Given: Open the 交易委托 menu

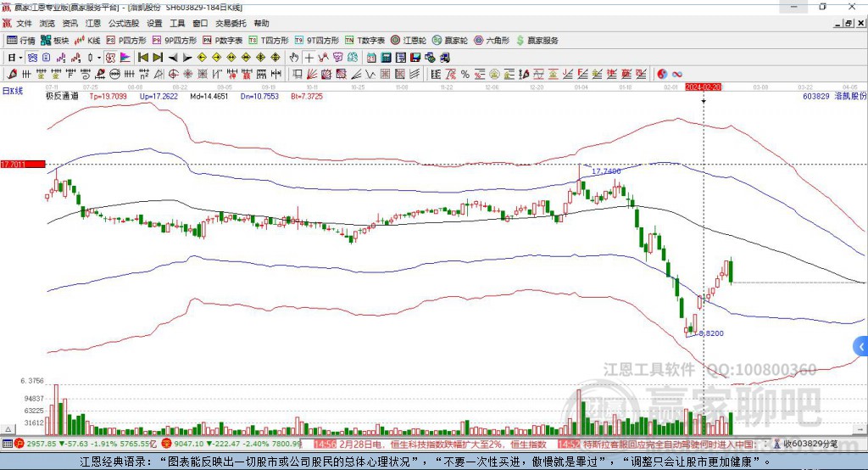Looking at the screenshot, I should pos(231,23).
